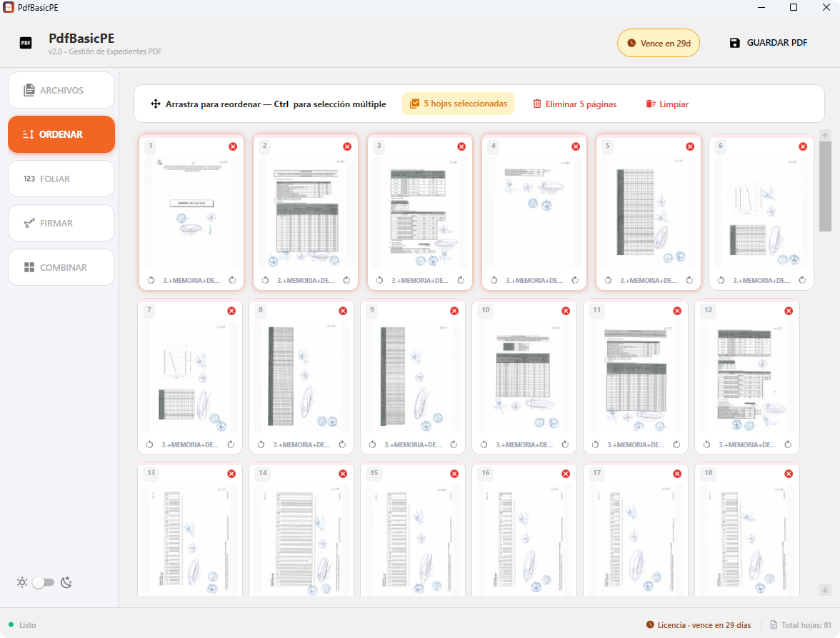
Task: Select page 1 thumbnail
Action: (191, 211)
